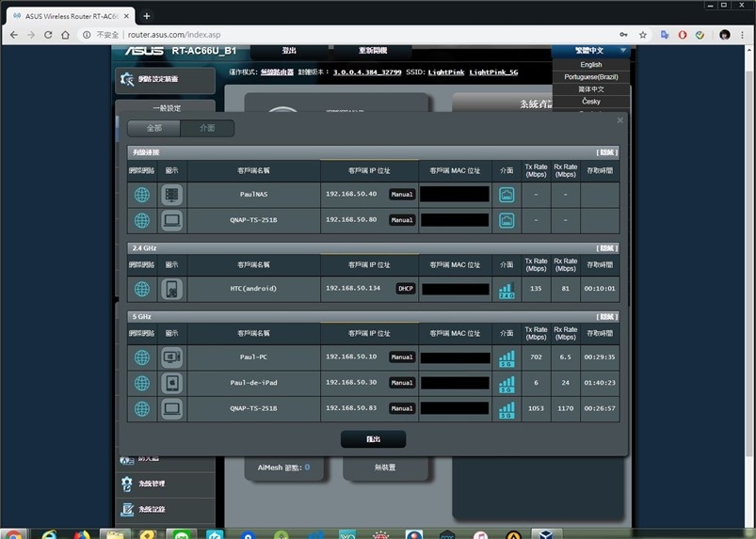Click the browser address bar URL
Screen dimensions: 756x539
tap(174, 35)
